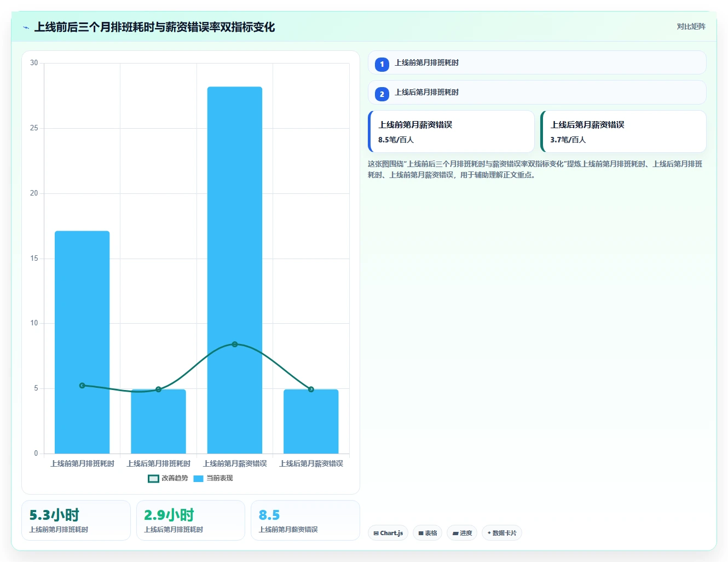Click the 数据卡片 tag chip

click(502, 533)
